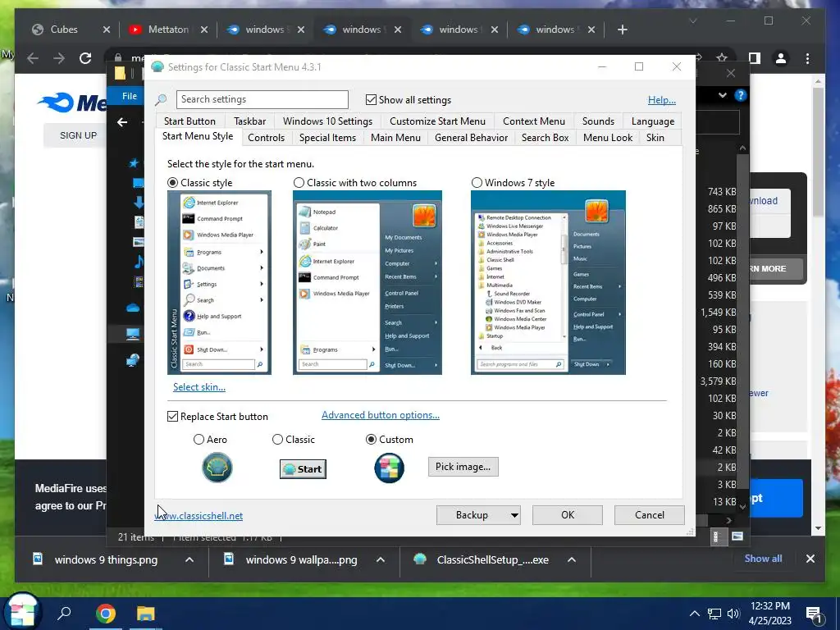The image size is (840, 630).
Task: Open the File menu in File Explorer
Action: pyautogui.click(x=129, y=96)
